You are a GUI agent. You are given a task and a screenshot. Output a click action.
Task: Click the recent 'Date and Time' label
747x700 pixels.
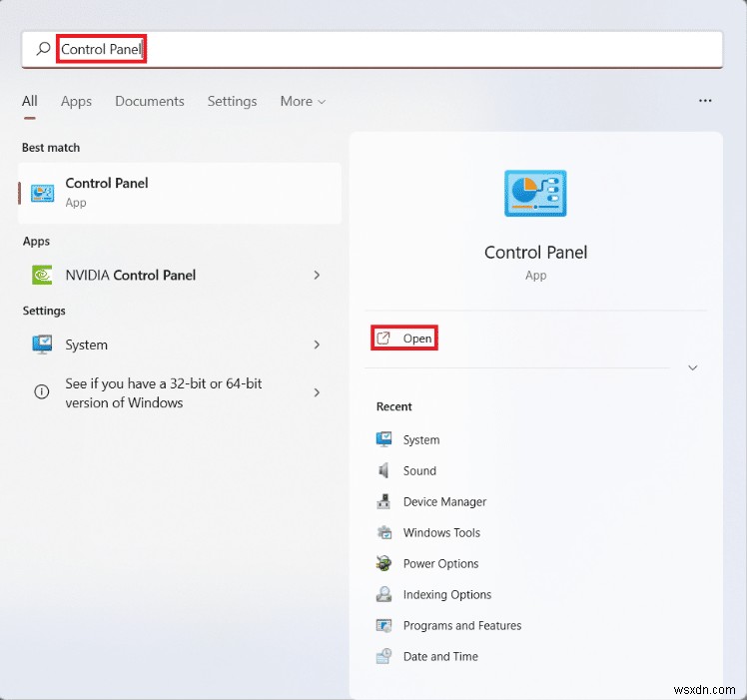tap(440, 657)
